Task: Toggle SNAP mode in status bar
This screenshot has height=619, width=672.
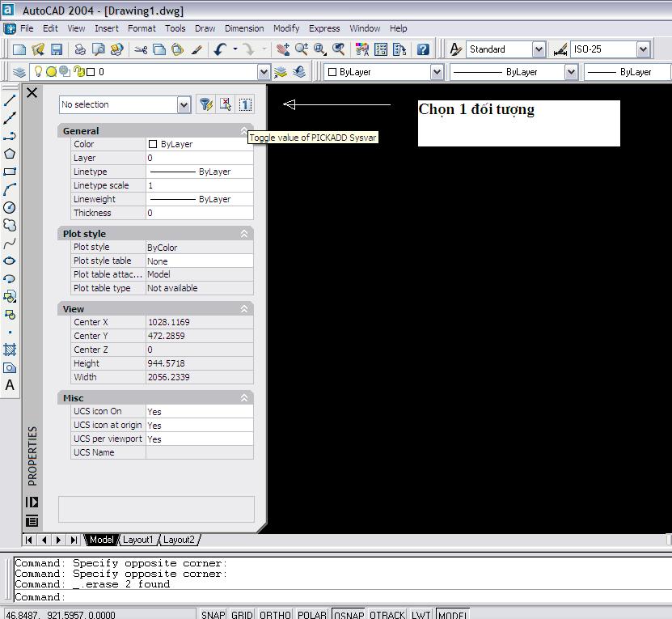Action: (x=213, y=614)
